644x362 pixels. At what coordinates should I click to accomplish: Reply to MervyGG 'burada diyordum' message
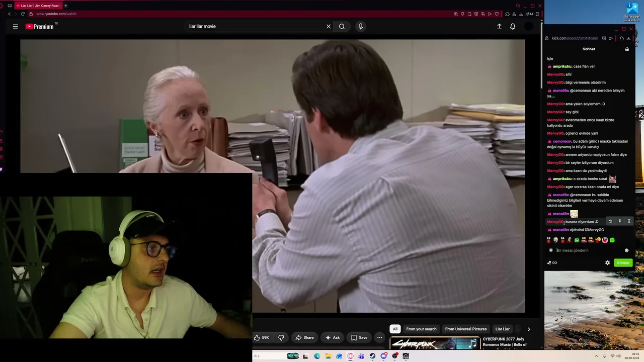point(610,221)
